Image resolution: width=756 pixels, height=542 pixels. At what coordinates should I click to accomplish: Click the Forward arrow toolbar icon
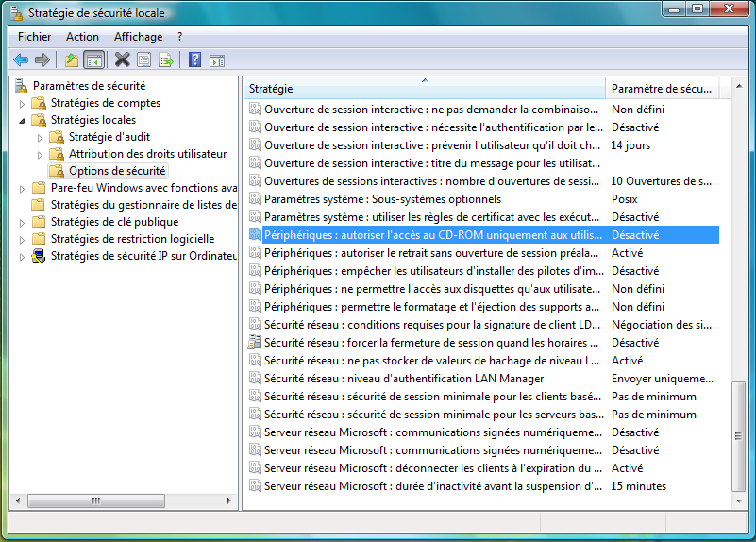42,60
